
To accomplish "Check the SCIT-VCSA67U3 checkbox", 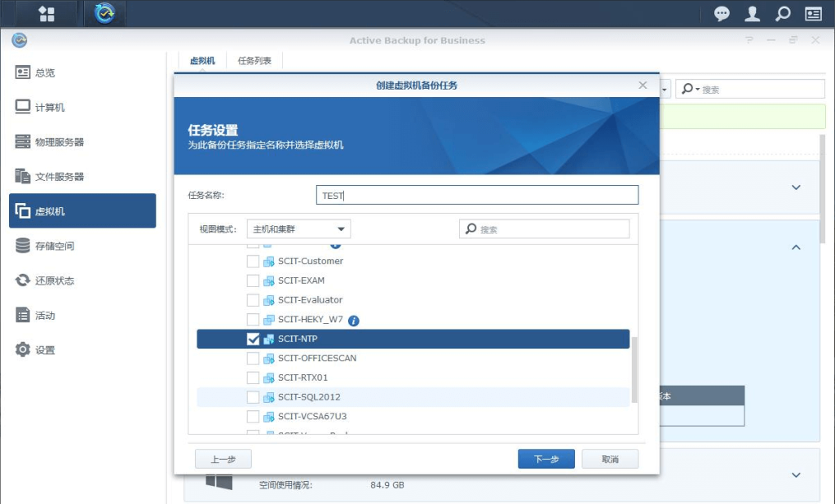I will (x=253, y=417).
